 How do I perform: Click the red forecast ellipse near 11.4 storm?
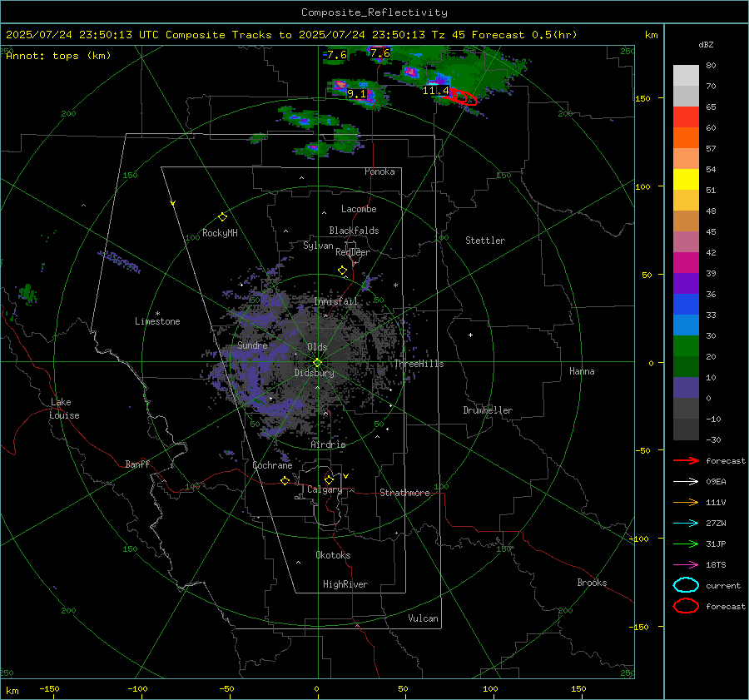463,97
